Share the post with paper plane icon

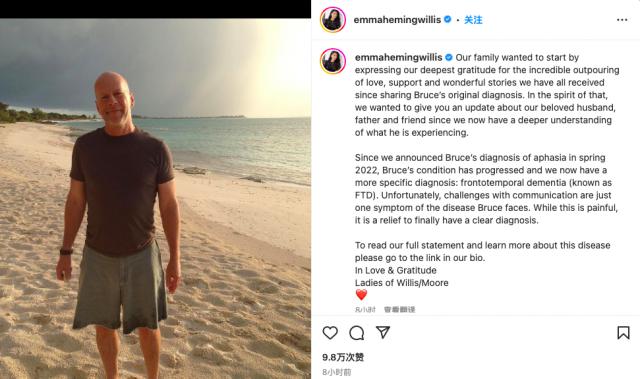[x=383, y=332]
